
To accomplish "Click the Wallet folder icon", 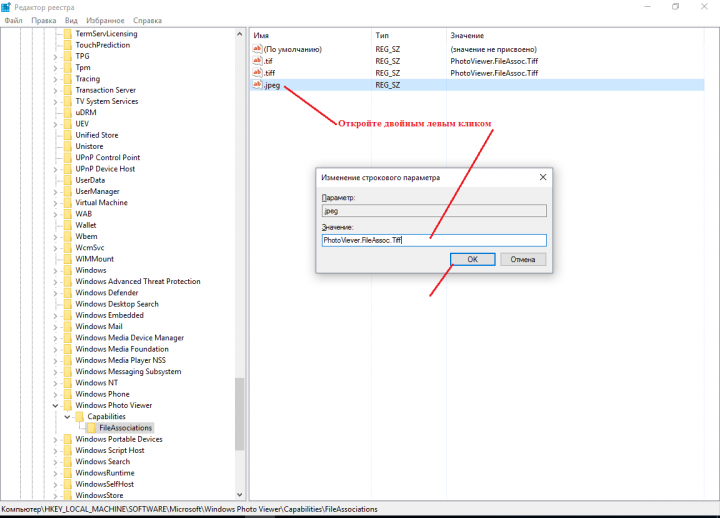I will 68,225.
